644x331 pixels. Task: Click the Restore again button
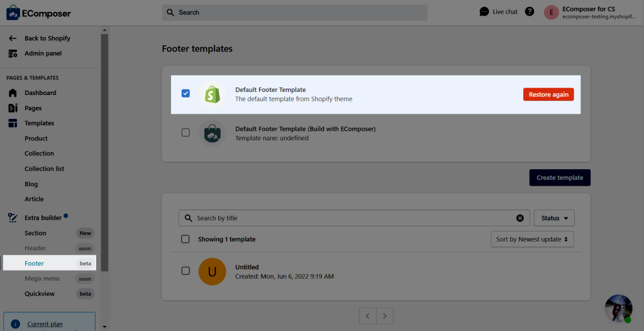point(548,94)
